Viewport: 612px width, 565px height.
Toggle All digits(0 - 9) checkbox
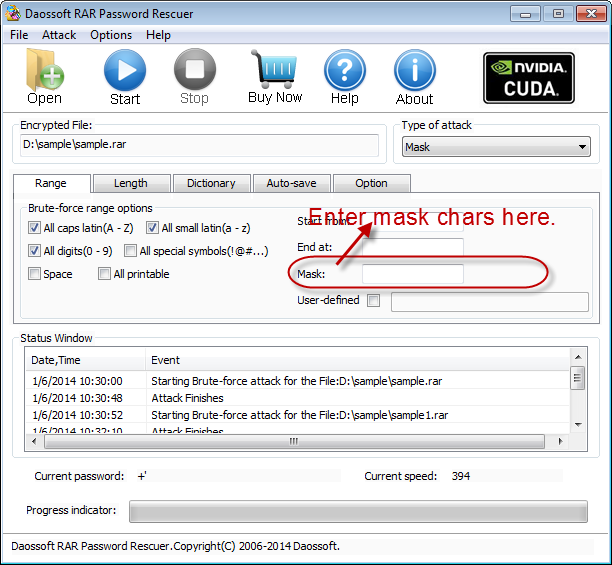34,251
